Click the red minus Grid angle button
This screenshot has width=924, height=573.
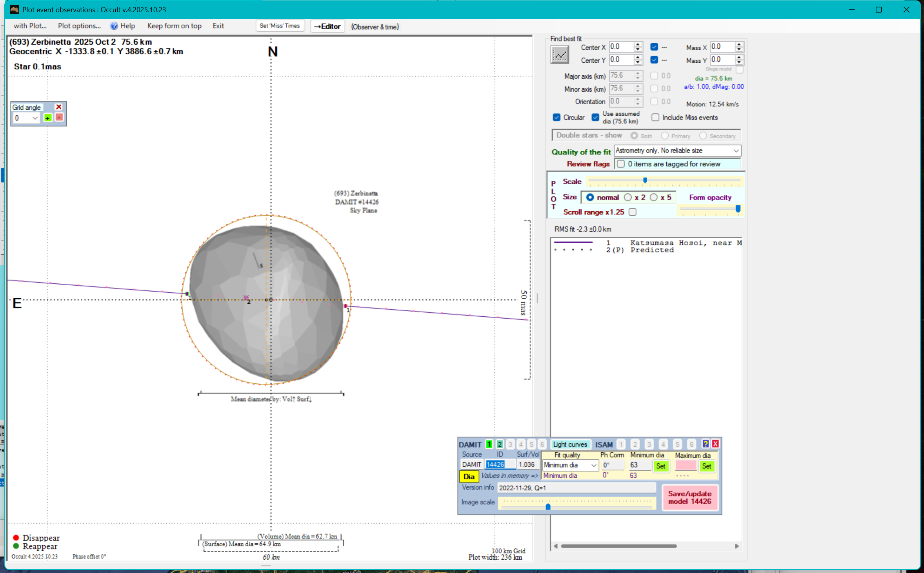(59, 118)
